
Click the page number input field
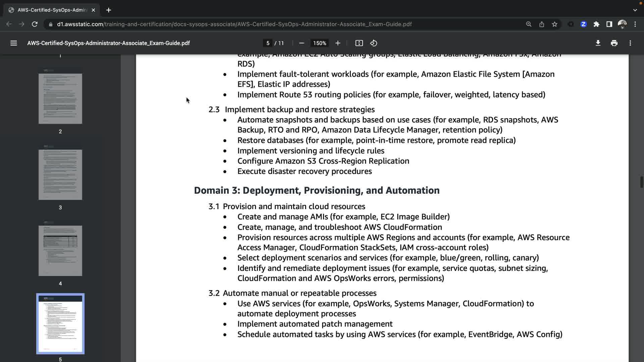268,43
